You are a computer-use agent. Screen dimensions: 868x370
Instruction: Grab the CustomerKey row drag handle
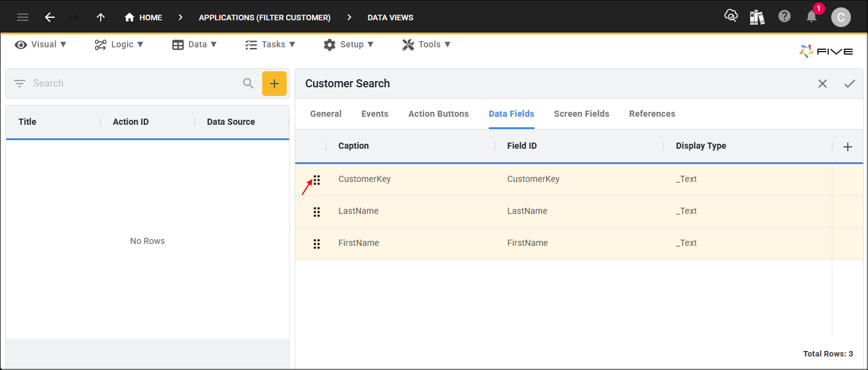317,180
